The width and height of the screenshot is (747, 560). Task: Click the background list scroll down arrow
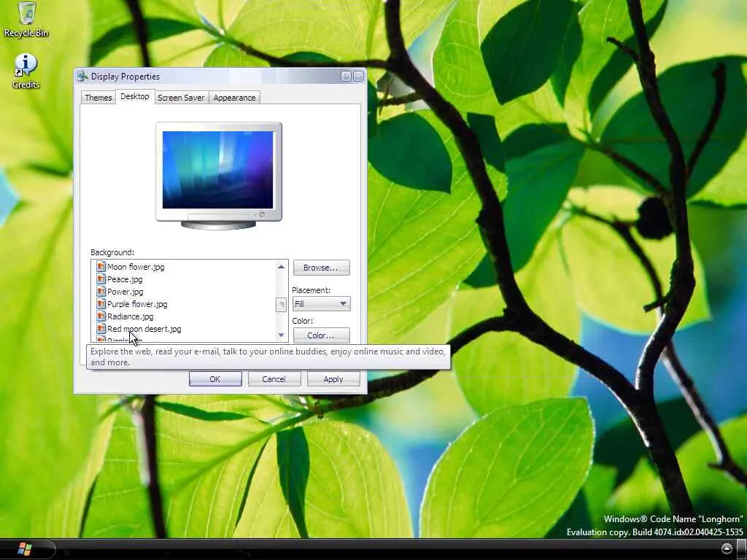tap(281, 335)
